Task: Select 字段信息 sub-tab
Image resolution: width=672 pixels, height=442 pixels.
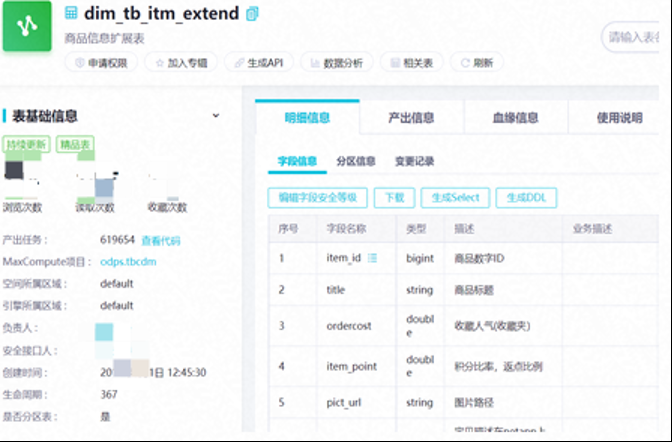Action: coord(297,161)
